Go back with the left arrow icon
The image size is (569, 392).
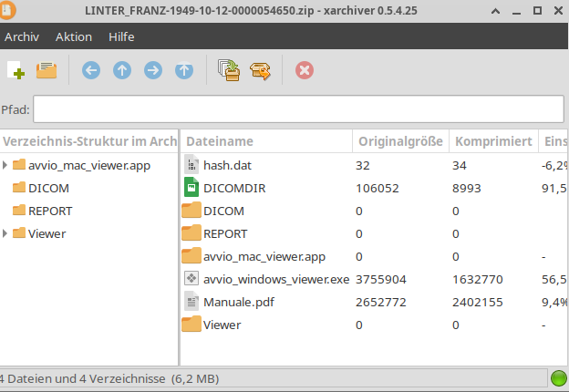point(90,70)
